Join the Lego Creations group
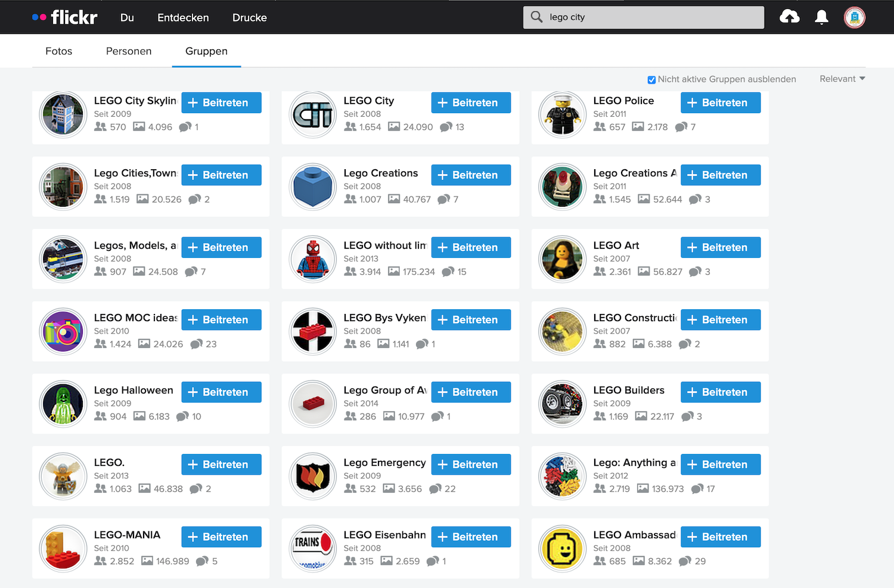The width and height of the screenshot is (894, 588). tap(471, 175)
